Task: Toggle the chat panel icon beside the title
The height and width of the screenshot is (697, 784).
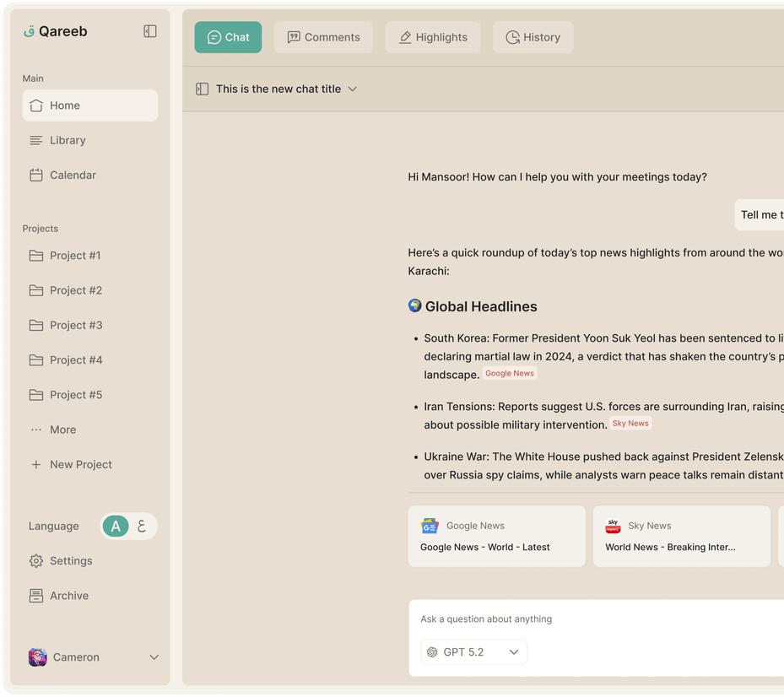Action: (202, 89)
